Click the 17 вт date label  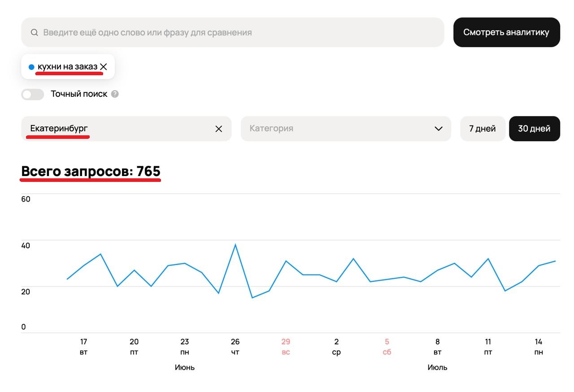pyautogui.click(x=83, y=346)
